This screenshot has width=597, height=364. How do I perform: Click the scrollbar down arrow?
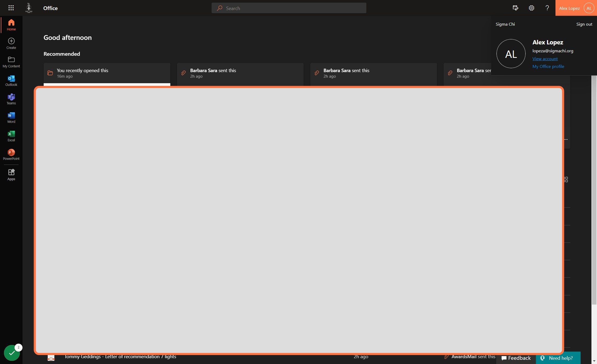tap(594, 361)
